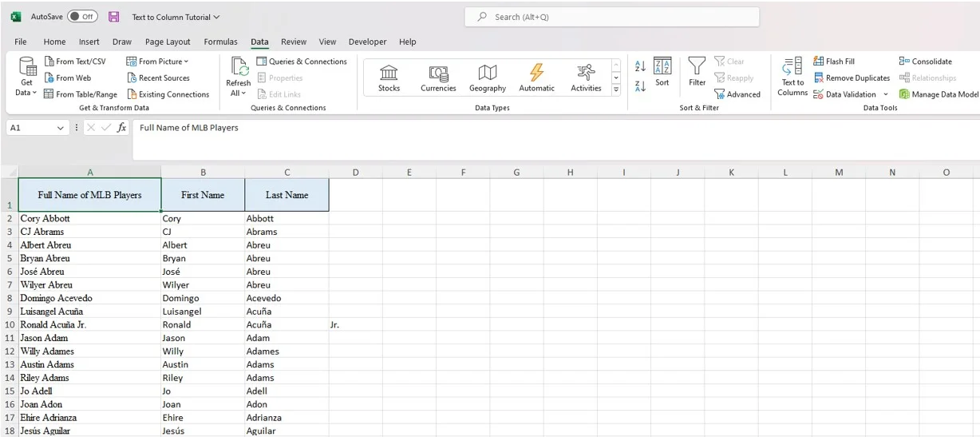Viewport: 980px width, 437px height.
Task: Sort Z to A descending
Action: point(640,85)
